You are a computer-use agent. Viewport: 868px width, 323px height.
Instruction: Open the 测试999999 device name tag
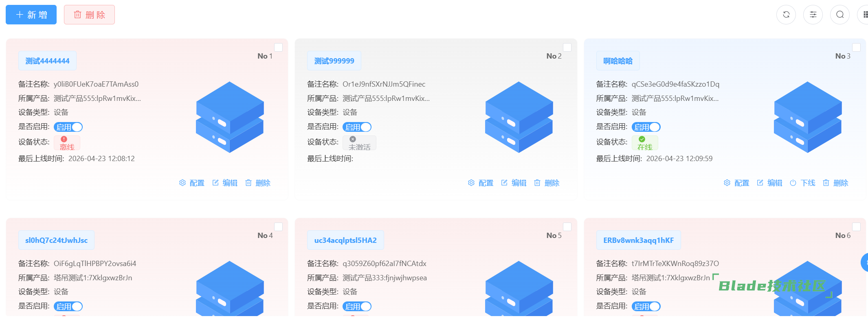point(334,61)
